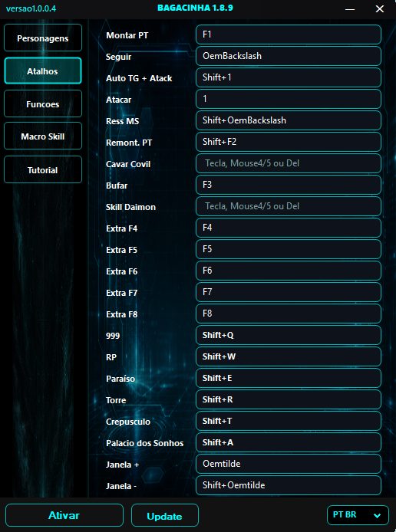
Task: Select the Macro Skill tab
Action: 43,136
